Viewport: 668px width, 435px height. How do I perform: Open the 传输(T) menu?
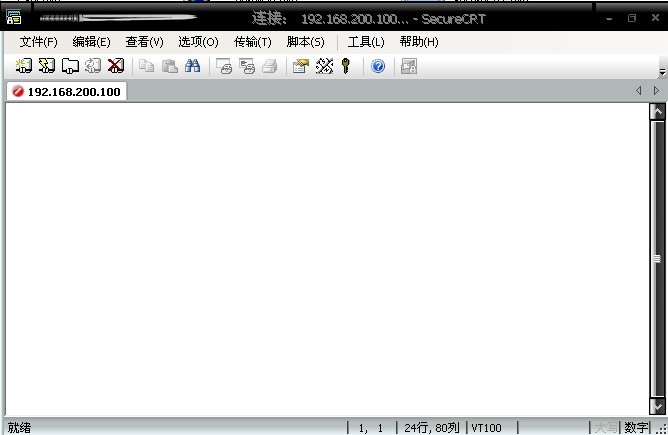pyautogui.click(x=252, y=42)
